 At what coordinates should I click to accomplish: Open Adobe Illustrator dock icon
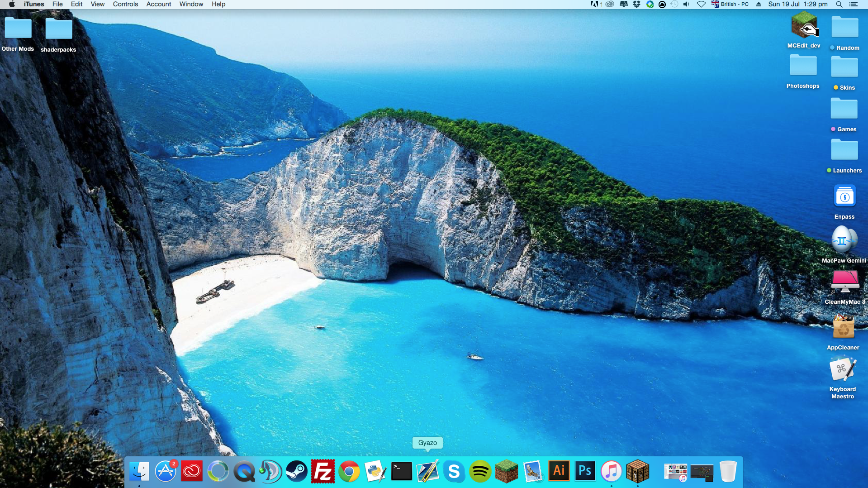(559, 471)
